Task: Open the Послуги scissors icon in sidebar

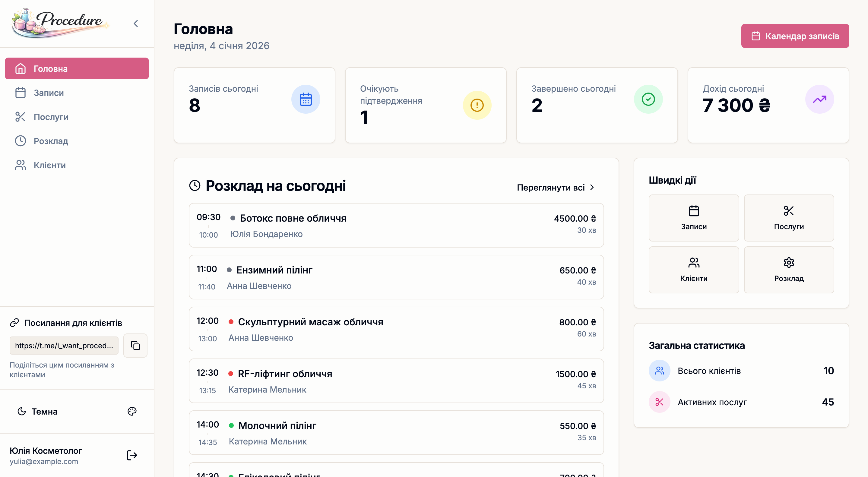Action: [x=20, y=117]
